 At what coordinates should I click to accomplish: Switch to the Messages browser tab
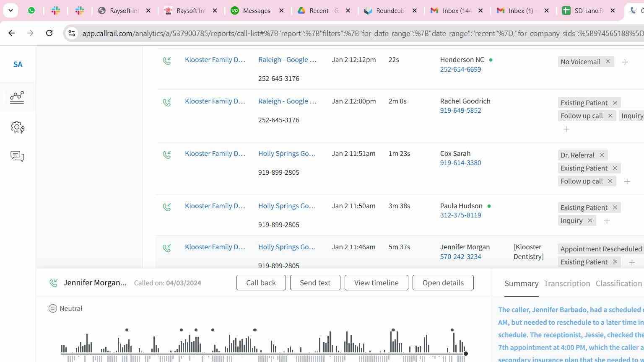[x=256, y=10]
